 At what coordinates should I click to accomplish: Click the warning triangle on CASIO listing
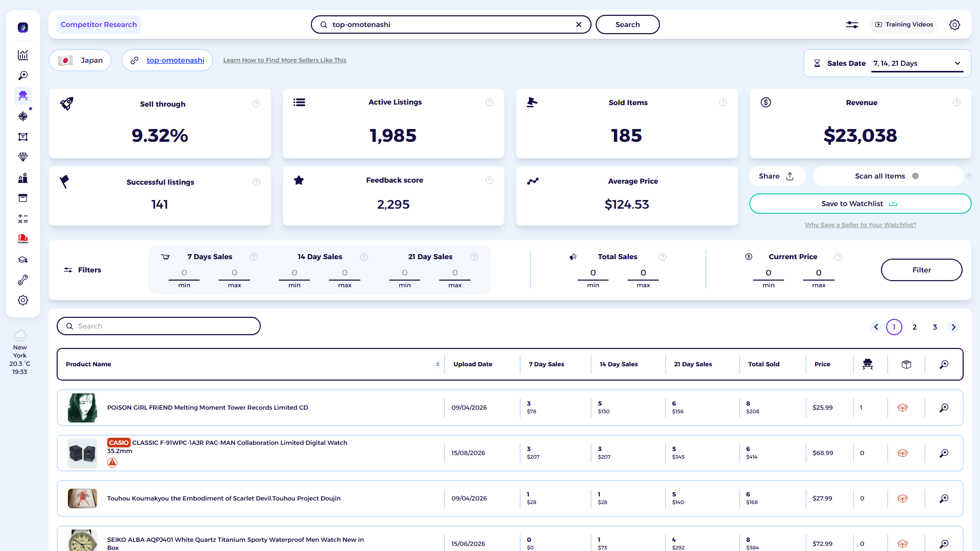point(112,463)
